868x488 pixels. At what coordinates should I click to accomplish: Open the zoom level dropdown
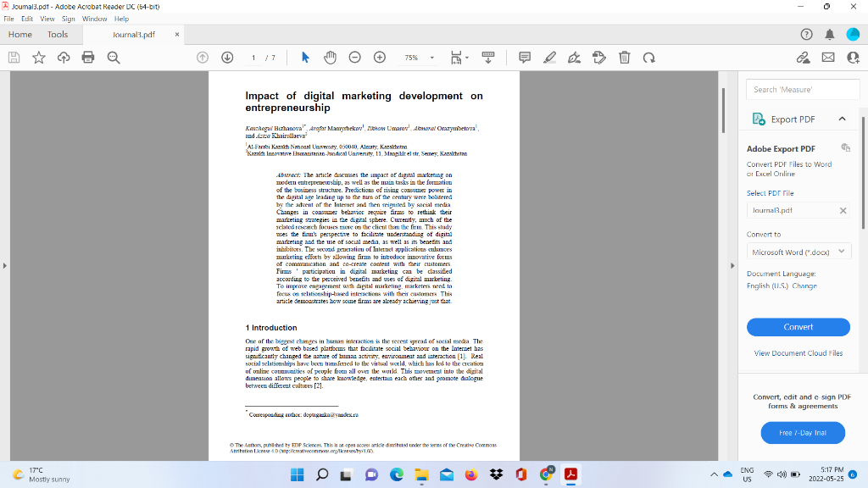tap(431, 57)
